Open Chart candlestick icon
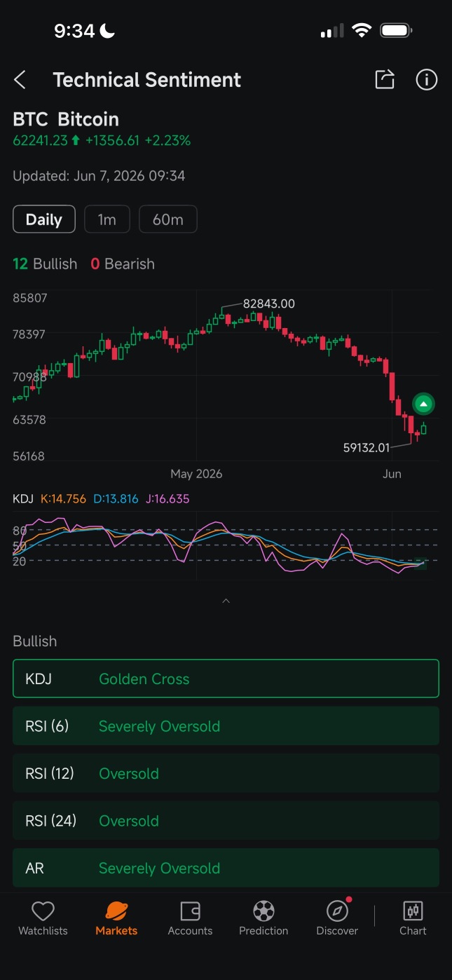This screenshot has height=980, width=452. [x=413, y=911]
